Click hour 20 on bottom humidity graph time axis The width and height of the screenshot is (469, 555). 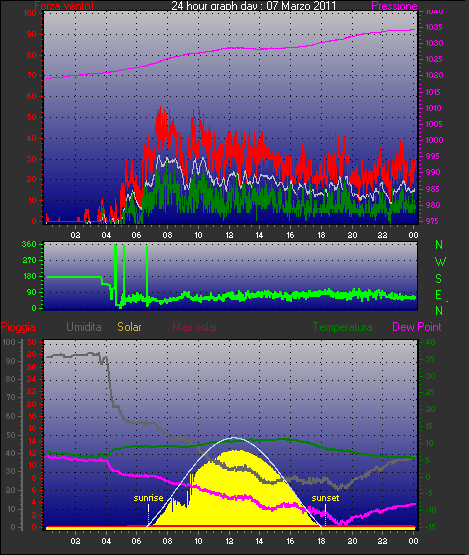coord(352,541)
